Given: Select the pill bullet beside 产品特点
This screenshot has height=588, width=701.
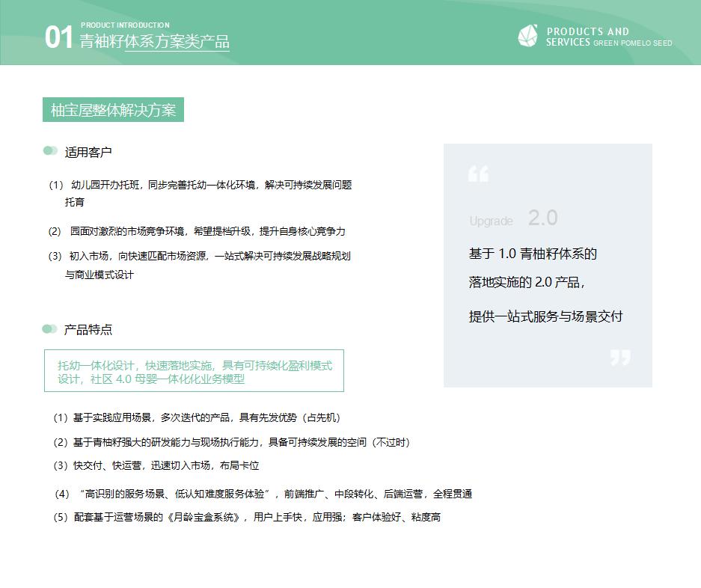Looking at the screenshot, I should (x=50, y=329).
